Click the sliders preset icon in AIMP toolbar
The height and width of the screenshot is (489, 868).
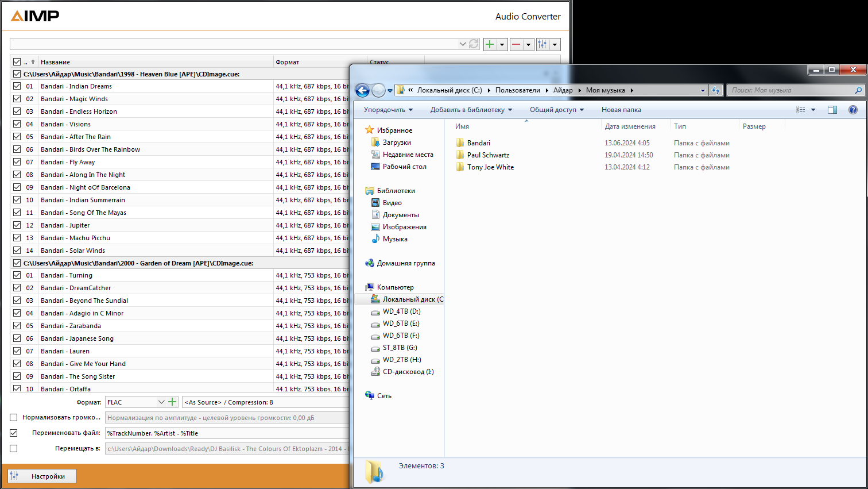tap(542, 44)
